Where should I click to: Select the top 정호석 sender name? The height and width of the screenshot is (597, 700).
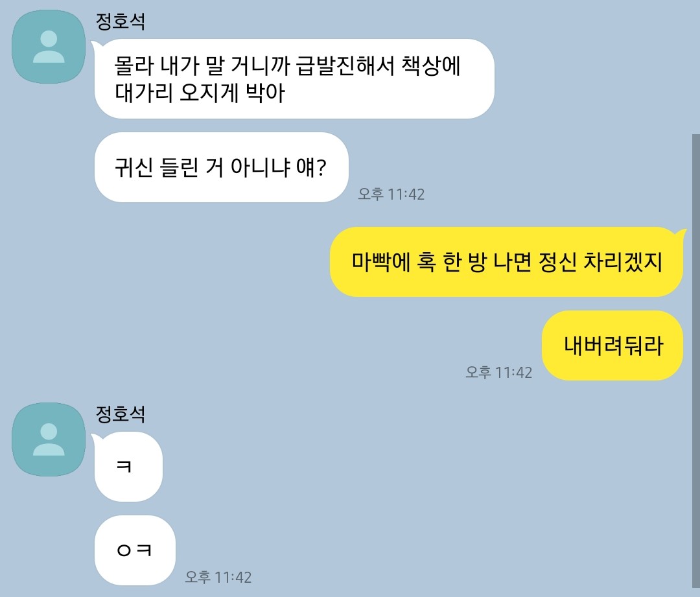coord(121,22)
